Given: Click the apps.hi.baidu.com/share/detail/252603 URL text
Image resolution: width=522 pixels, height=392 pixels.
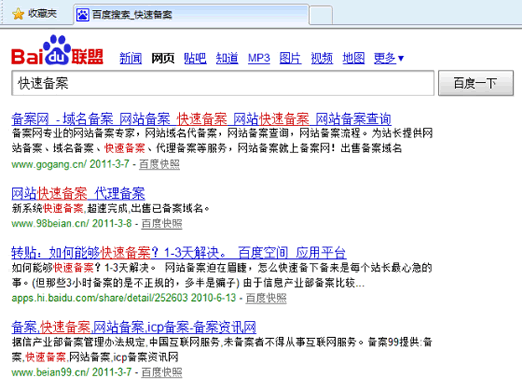Looking at the screenshot, I should point(100,298).
